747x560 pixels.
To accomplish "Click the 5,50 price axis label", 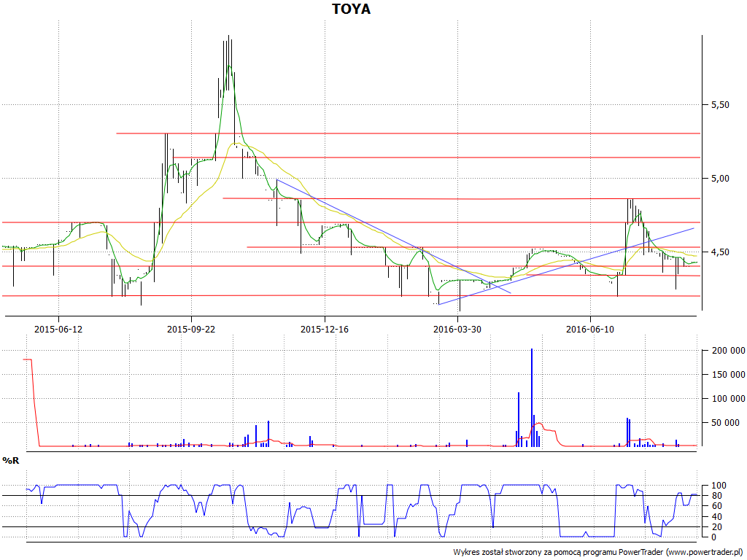I will (x=720, y=105).
